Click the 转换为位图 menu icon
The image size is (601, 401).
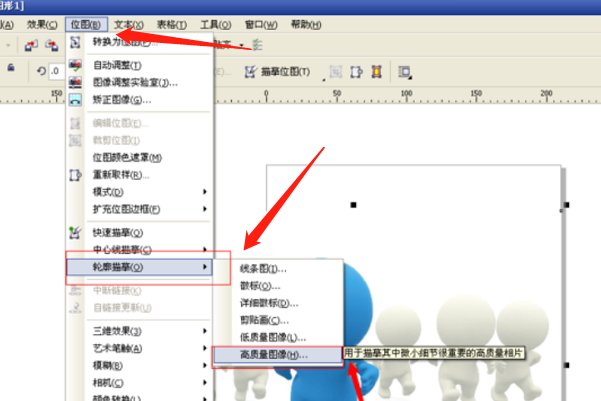point(75,42)
